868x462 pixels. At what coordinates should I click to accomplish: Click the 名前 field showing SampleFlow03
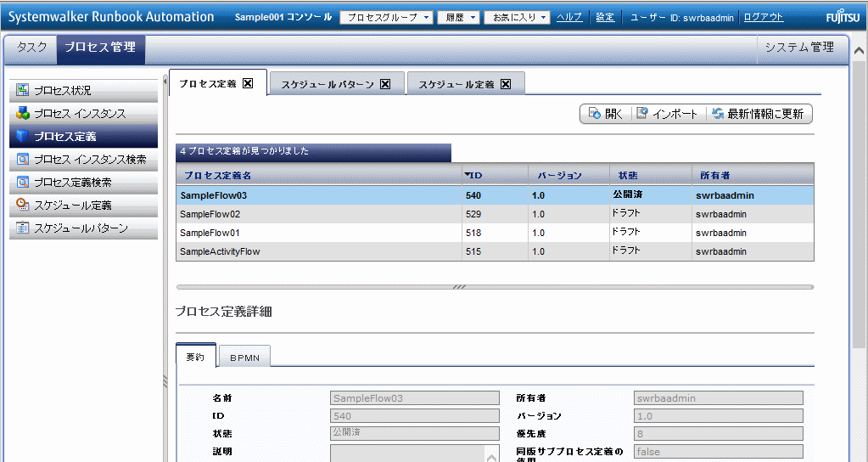[x=415, y=398]
